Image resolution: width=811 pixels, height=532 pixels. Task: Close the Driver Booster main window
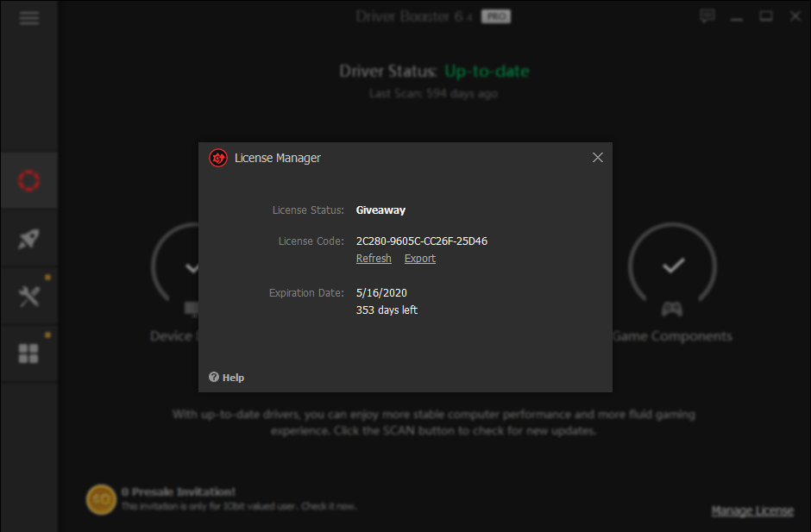795,16
